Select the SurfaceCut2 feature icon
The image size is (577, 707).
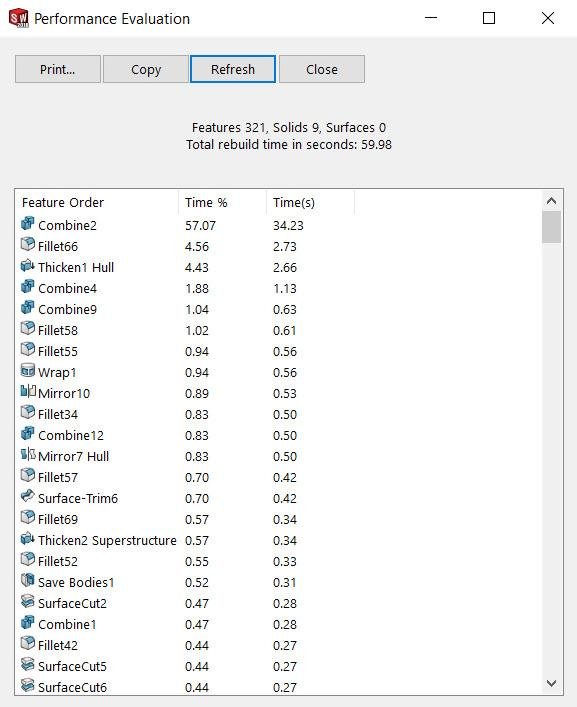27,601
